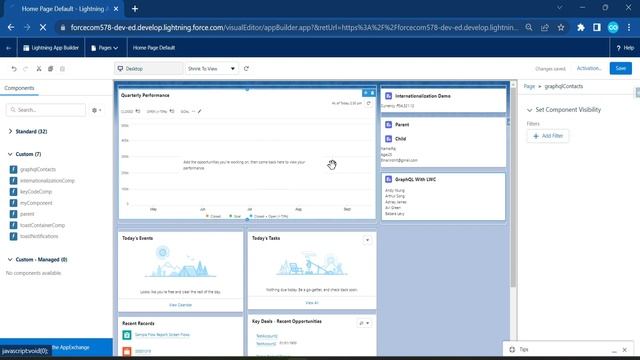Select the internationalizationComp custom component
Viewport: 640px width, 360px height.
47,180
